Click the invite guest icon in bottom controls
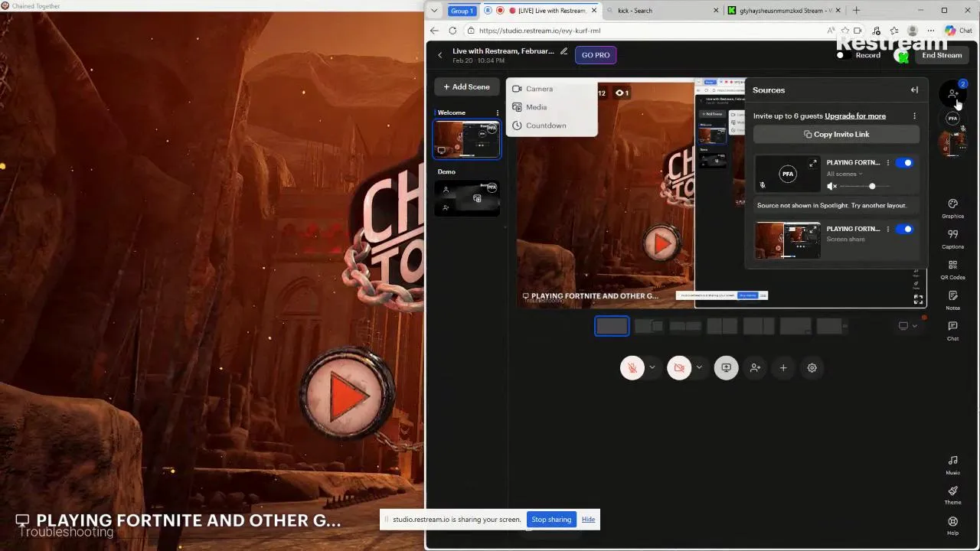The width and height of the screenshot is (980, 551). [755, 368]
